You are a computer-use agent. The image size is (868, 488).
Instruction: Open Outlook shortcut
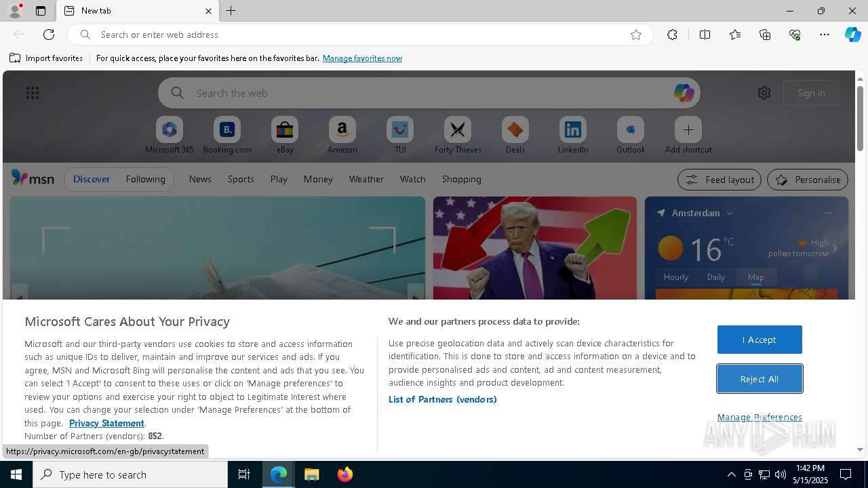[x=631, y=136]
